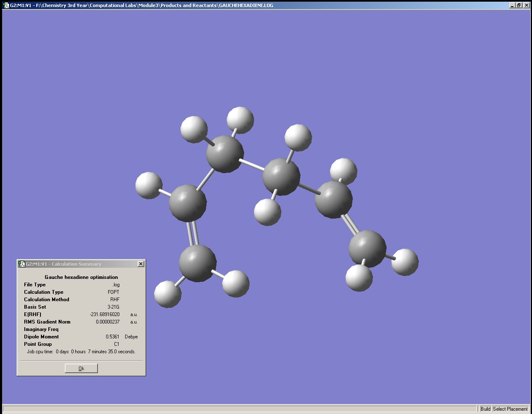The image size is (532, 414).
Task: Click the E(RHF) energy value -231.68916020
Action: point(104,314)
